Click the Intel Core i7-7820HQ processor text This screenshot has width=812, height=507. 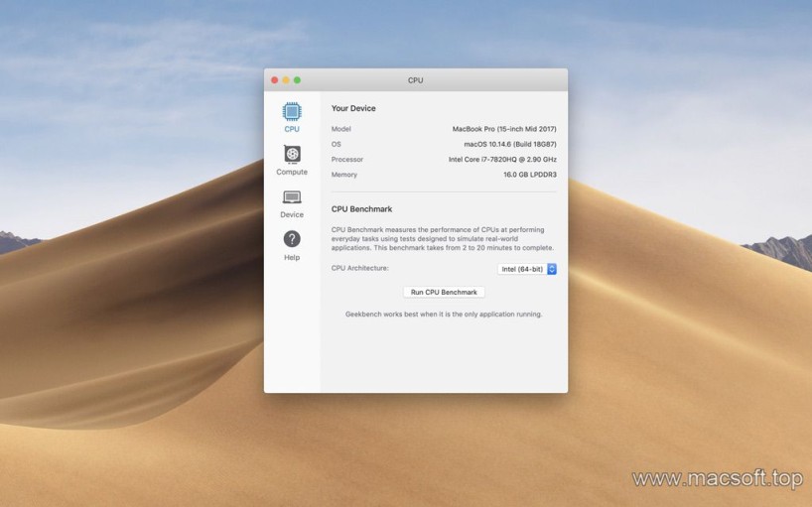pyautogui.click(x=502, y=160)
